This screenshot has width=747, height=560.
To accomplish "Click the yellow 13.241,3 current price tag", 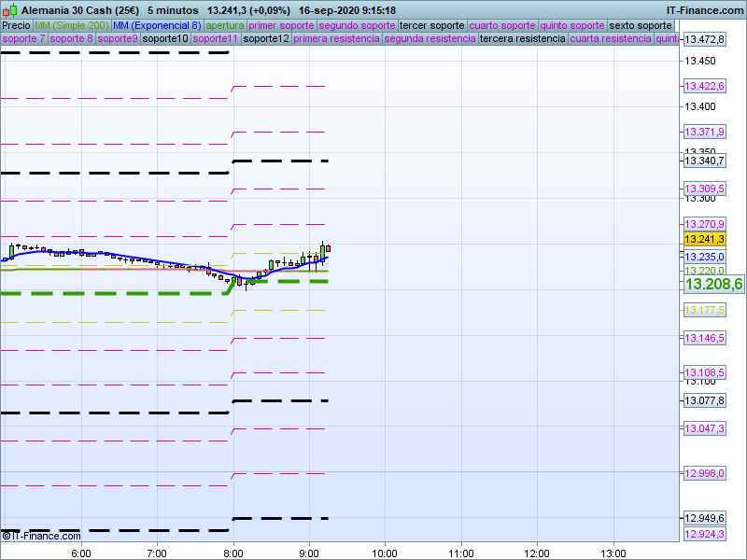I will click(704, 239).
